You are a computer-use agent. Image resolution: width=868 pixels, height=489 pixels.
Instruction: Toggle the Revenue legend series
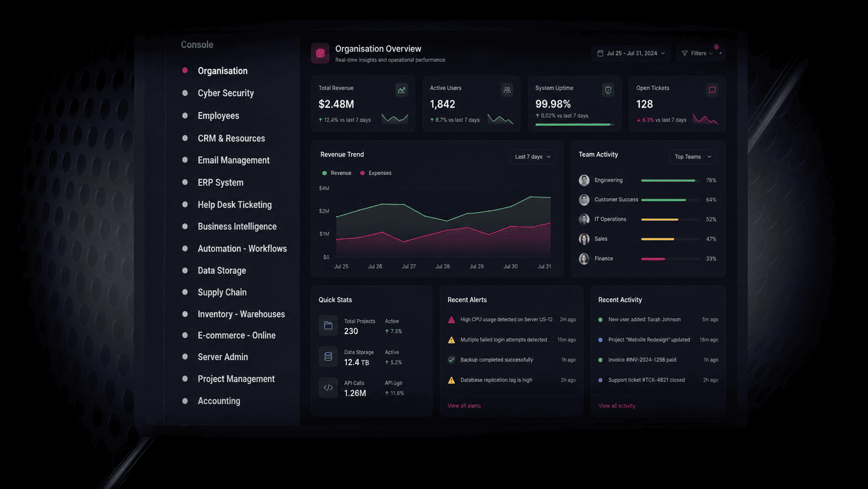tap(337, 173)
